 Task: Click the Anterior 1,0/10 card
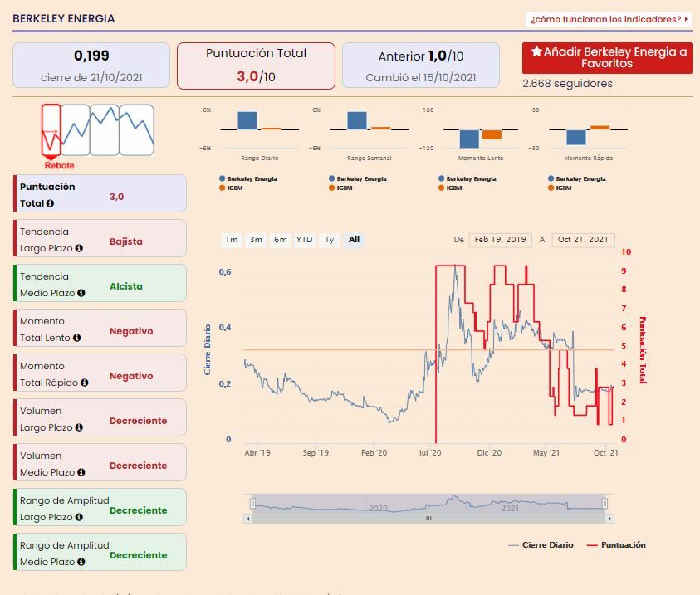pyautogui.click(x=421, y=65)
